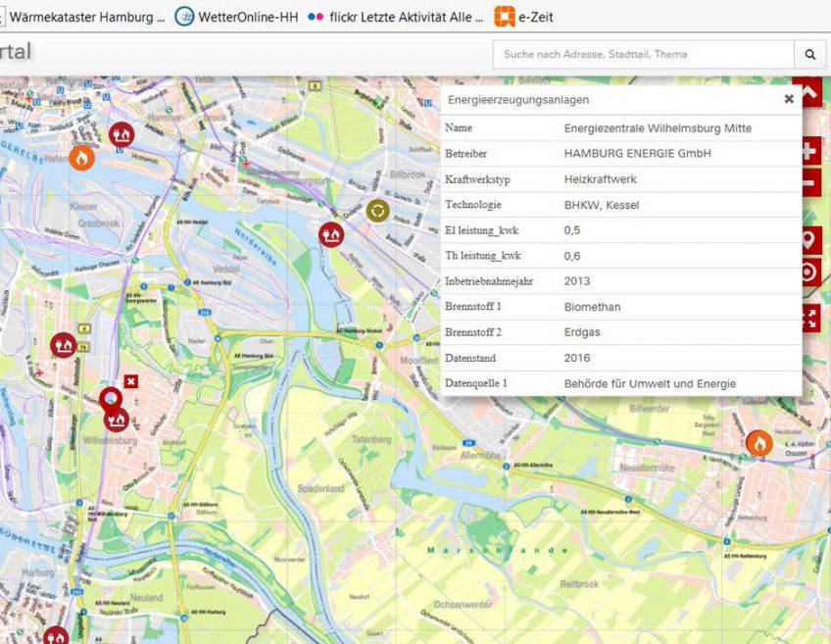Image resolution: width=831 pixels, height=644 pixels.
Task: Click the location pin map tool
Action: pyautogui.click(x=809, y=239)
